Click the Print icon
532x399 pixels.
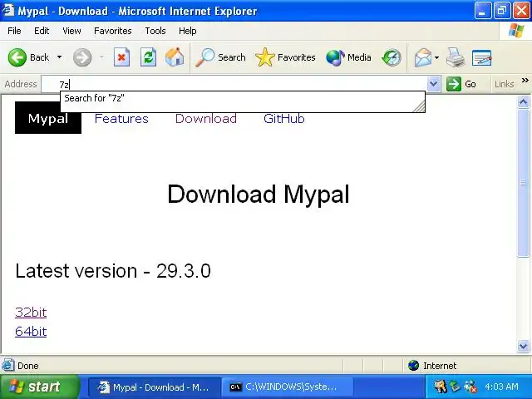click(x=456, y=57)
